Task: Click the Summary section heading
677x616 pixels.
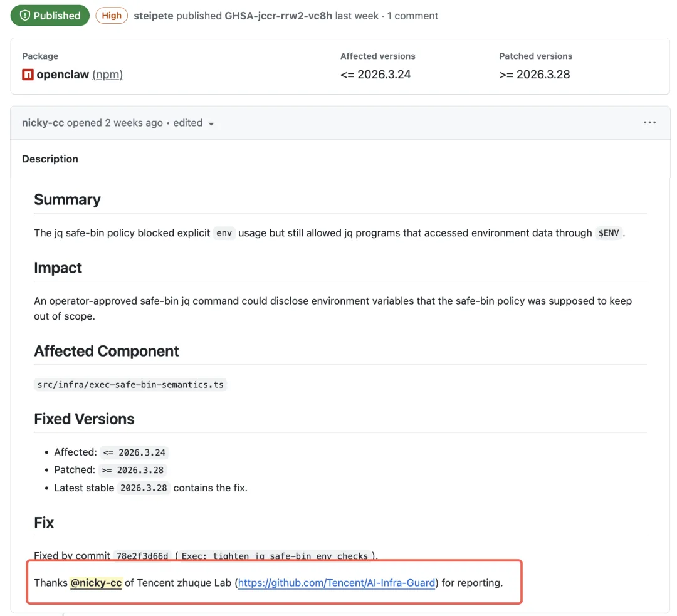Action: click(67, 199)
